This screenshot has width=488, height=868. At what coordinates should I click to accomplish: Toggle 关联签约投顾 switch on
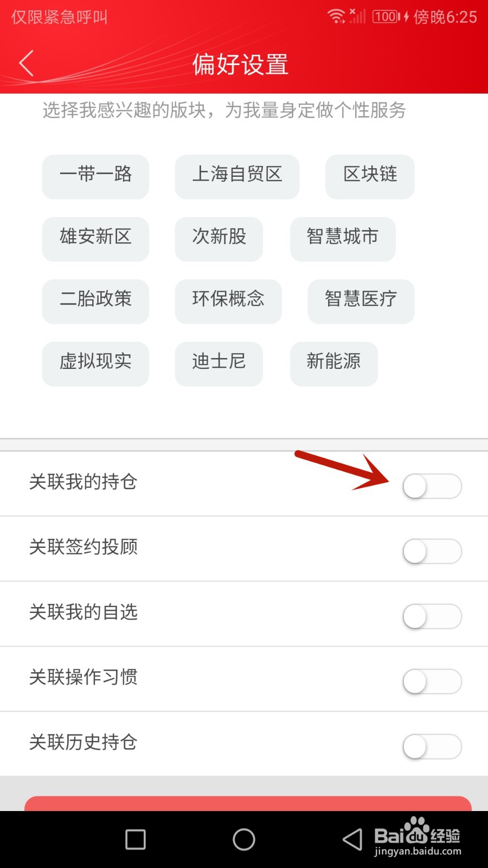click(x=432, y=551)
